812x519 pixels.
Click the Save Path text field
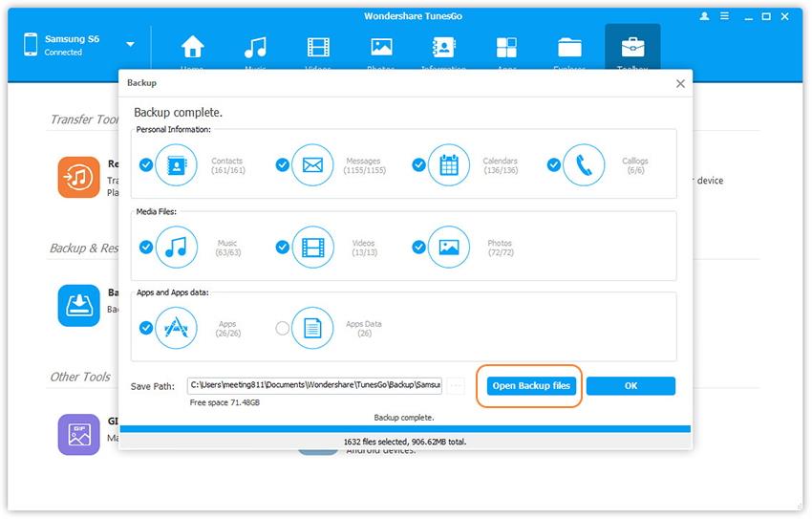[x=314, y=386]
